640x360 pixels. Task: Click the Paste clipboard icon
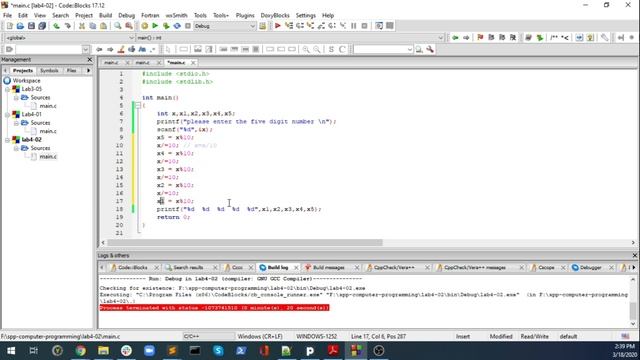point(104,26)
